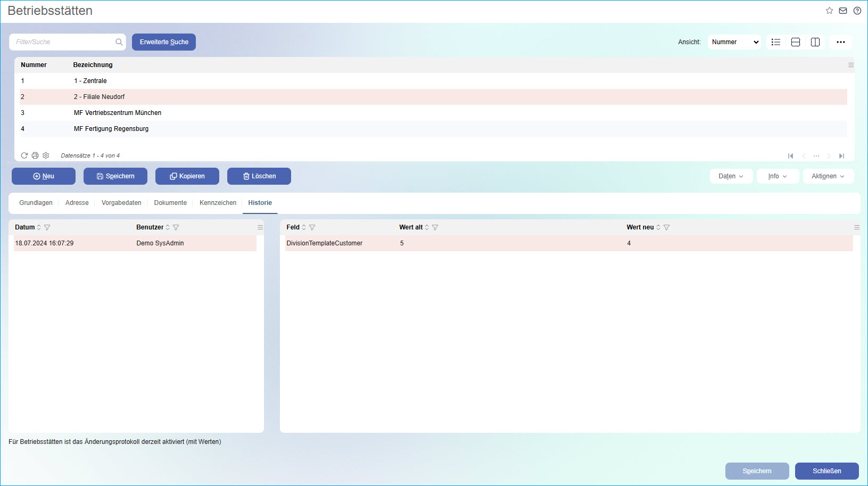Open the Ansicht dropdown showing Nummer
The image size is (868, 486).
pyautogui.click(x=734, y=42)
